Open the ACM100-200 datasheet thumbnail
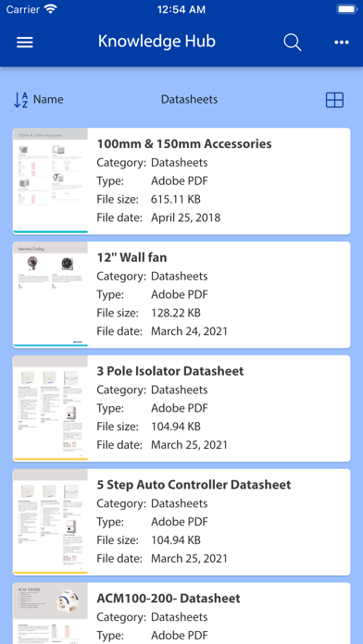This screenshot has height=644, width=363. 50,613
